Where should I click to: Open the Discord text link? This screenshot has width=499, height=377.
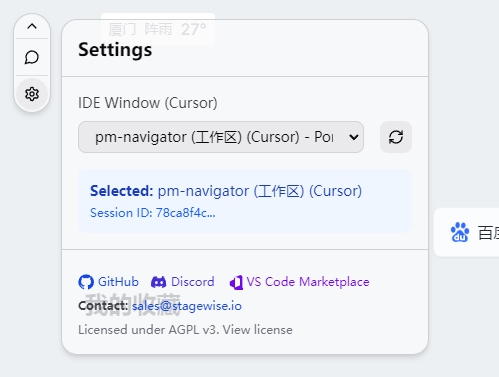(x=193, y=282)
